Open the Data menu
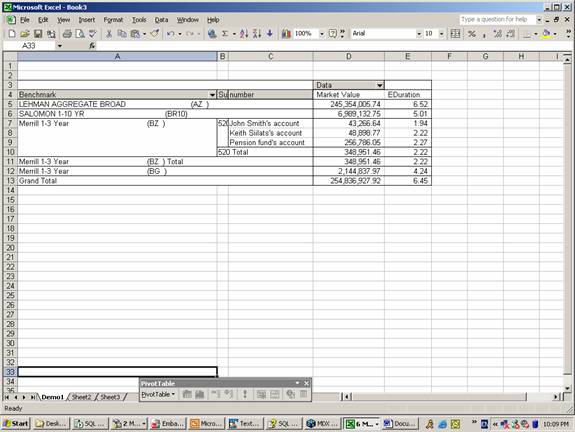The height and width of the screenshot is (432, 575). coord(161,20)
